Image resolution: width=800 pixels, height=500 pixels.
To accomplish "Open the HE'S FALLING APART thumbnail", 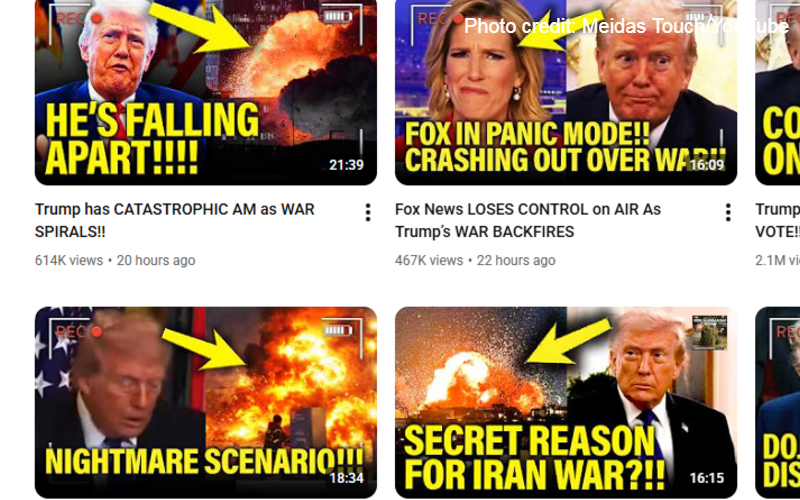I will coord(206,92).
